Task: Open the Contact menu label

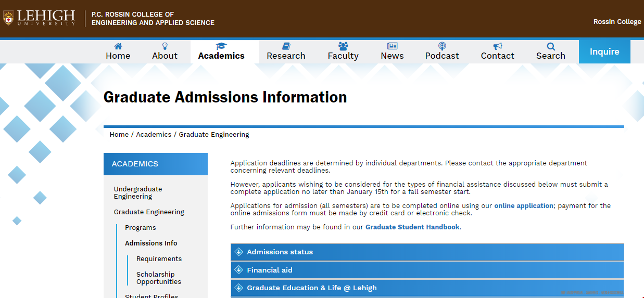Action: 498,56
